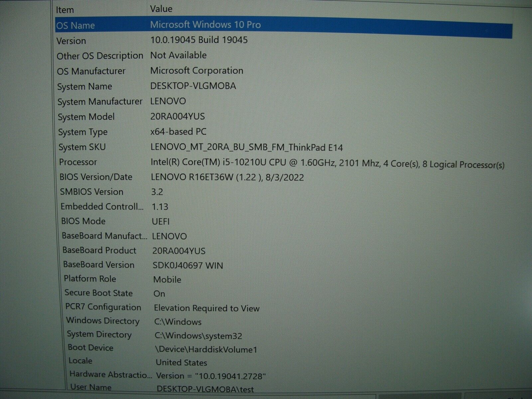Click the Mobile value
532x399 pixels.
[x=167, y=280]
